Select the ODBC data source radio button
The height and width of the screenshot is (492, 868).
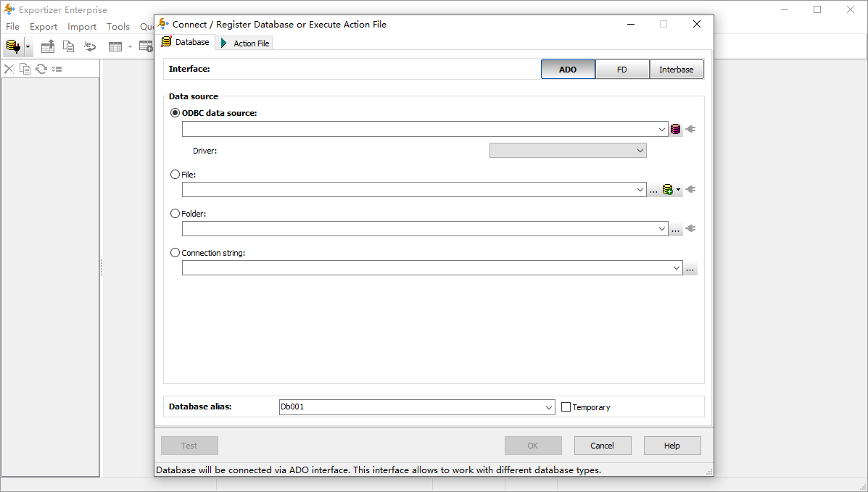(x=175, y=113)
